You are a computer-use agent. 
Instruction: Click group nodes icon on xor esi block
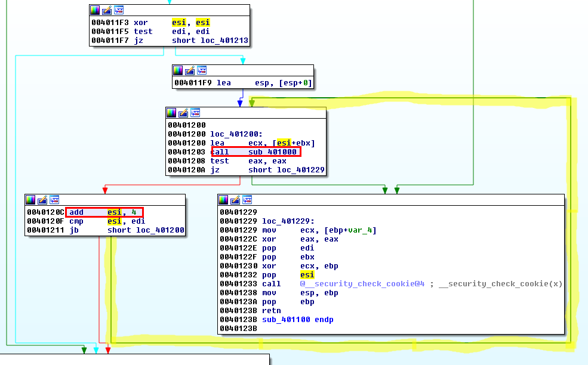119,10
